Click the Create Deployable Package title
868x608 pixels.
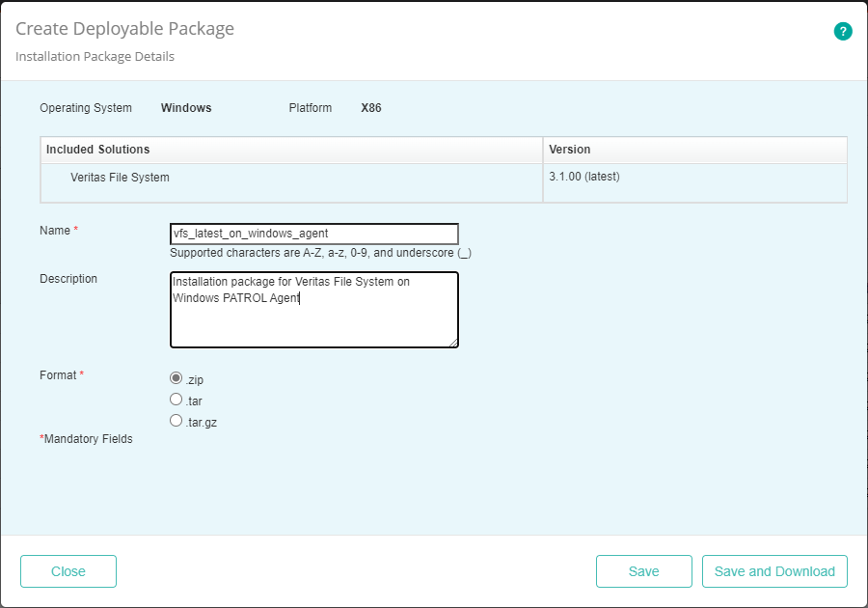point(124,29)
